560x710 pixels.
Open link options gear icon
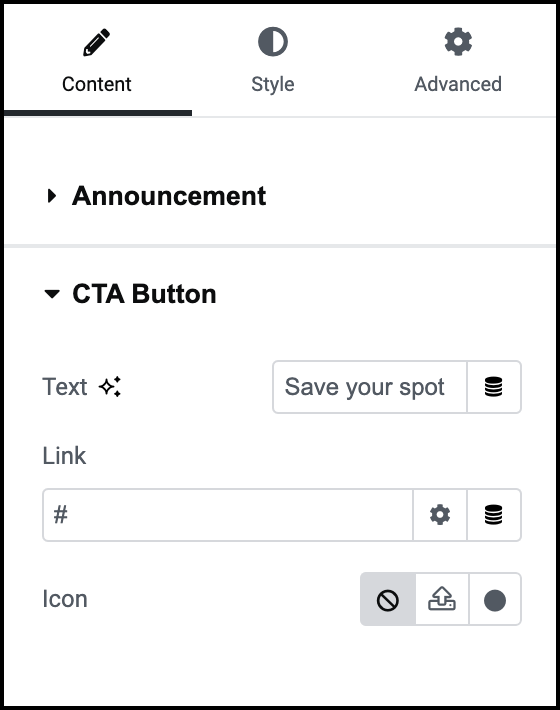(x=440, y=515)
